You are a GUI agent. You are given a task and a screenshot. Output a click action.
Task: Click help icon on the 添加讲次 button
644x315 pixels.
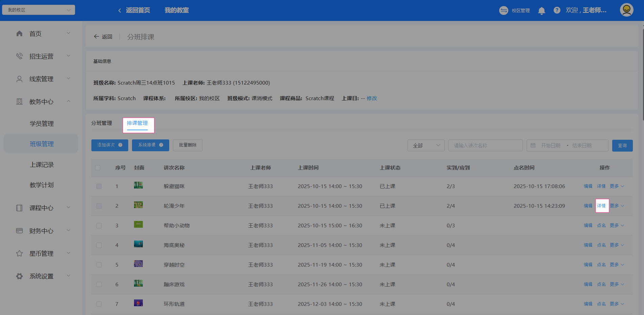point(120,145)
